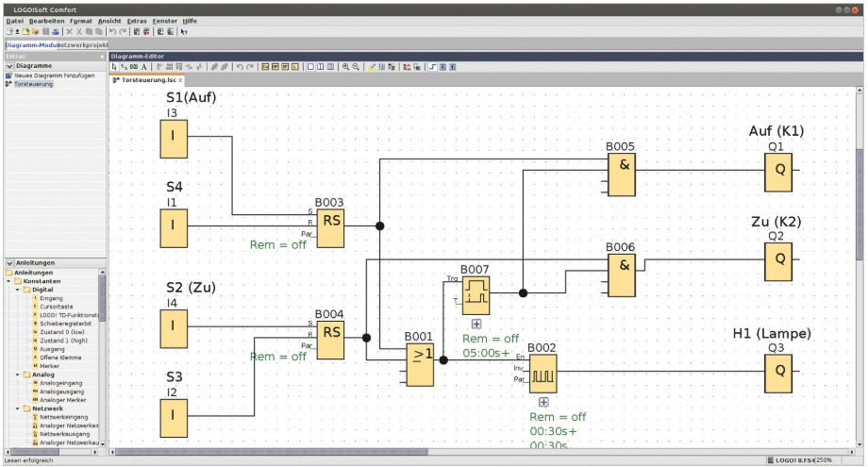Click the save icon in main toolbar

click(45, 31)
